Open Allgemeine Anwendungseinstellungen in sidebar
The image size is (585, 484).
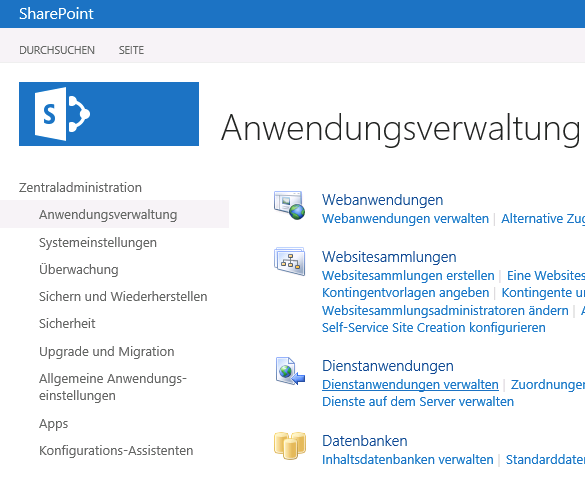coord(113,387)
